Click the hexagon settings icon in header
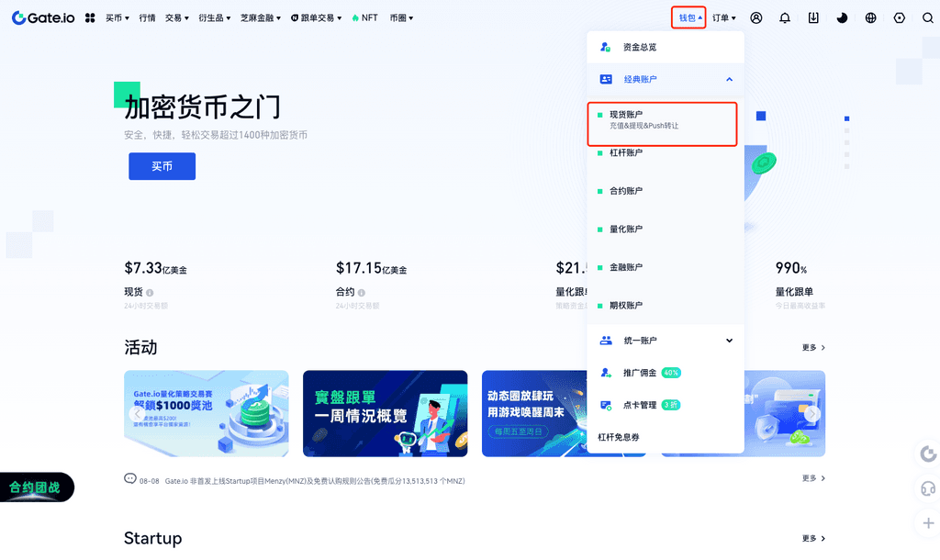Screen dimensions: 940x560 [x=900, y=17]
